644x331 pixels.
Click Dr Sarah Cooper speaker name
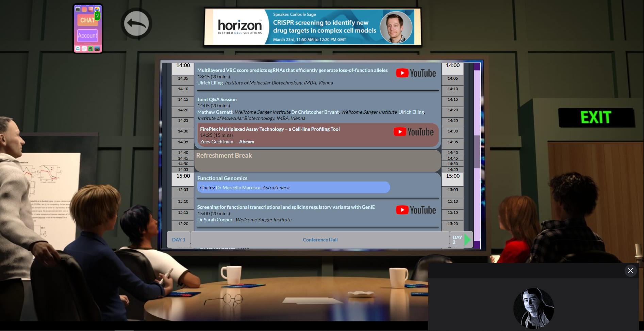coord(215,220)
